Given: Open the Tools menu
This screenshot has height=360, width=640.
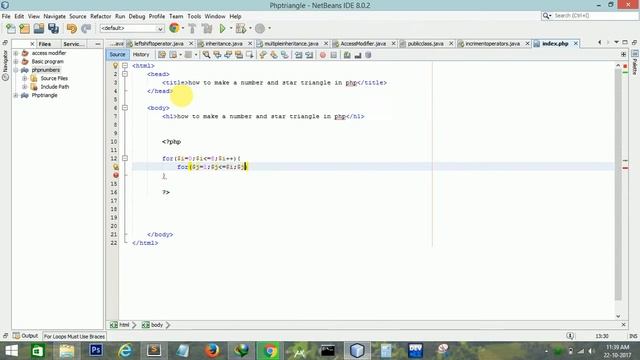Looking at the screenshot, I should (194, 16).
